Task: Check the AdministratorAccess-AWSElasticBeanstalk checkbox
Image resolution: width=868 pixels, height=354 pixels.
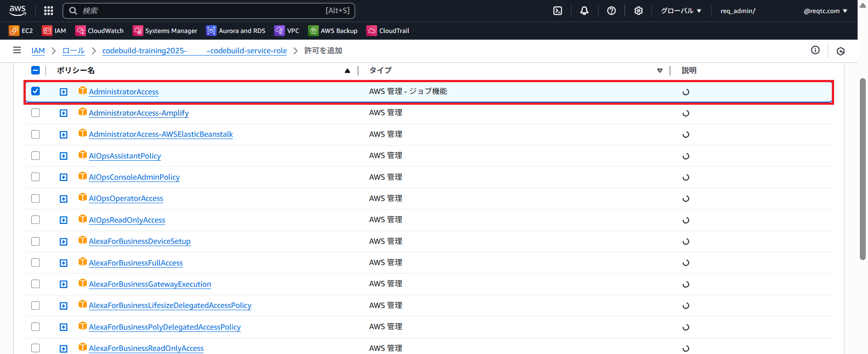Action: point(35,134)
